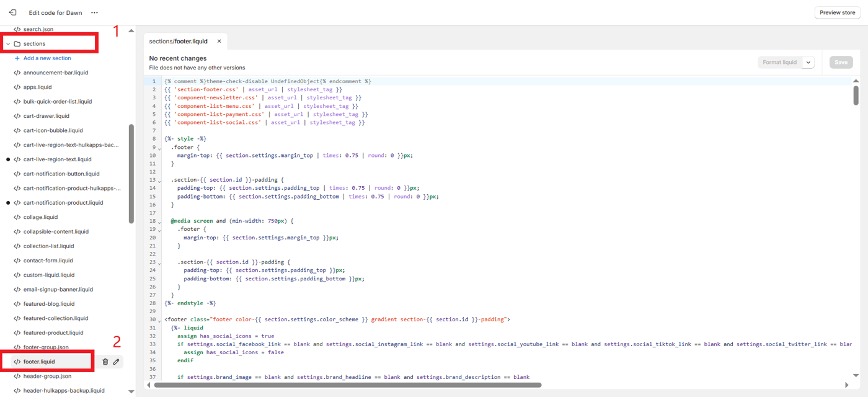Switch to the sections/footer.liquid tab

click(179, 42)
